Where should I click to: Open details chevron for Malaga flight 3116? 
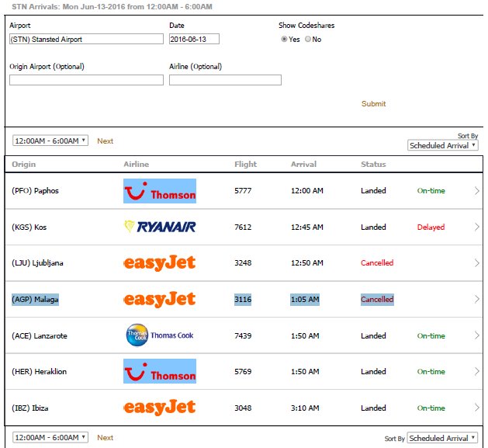coord(477,299)
